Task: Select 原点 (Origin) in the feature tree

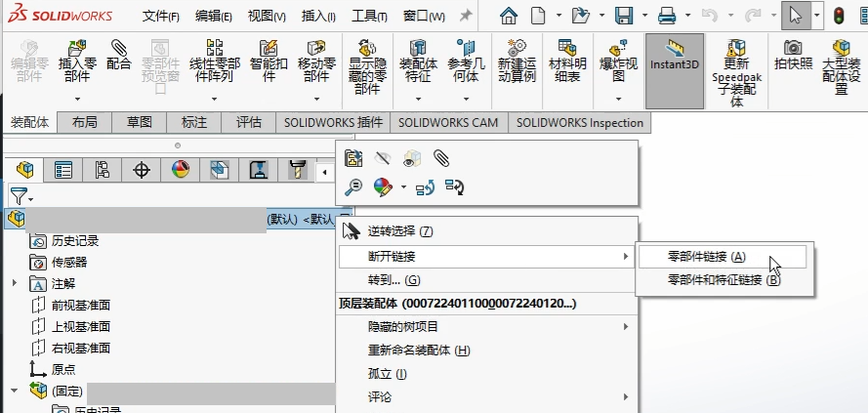Action: pyautogui.click(x=63, y=369)
